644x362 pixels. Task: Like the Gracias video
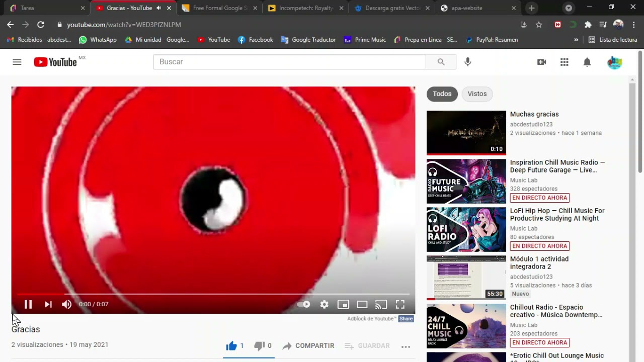235,346
